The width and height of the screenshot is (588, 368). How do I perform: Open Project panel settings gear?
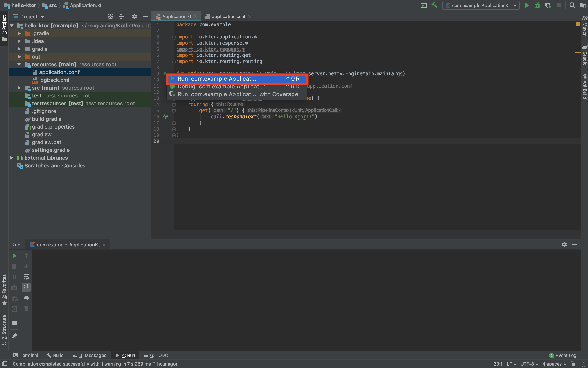pos(135,17)
